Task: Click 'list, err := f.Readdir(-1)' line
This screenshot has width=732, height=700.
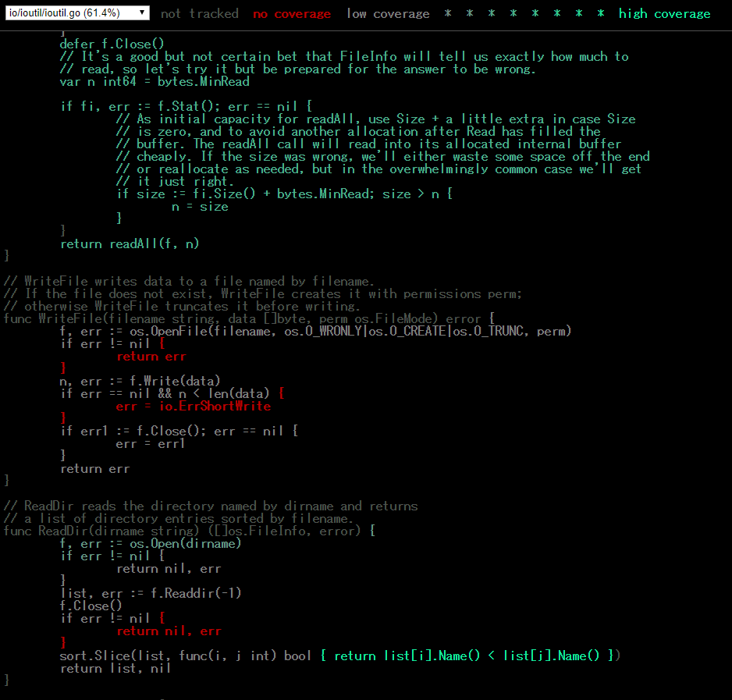Action: click(x=151, y=594)
